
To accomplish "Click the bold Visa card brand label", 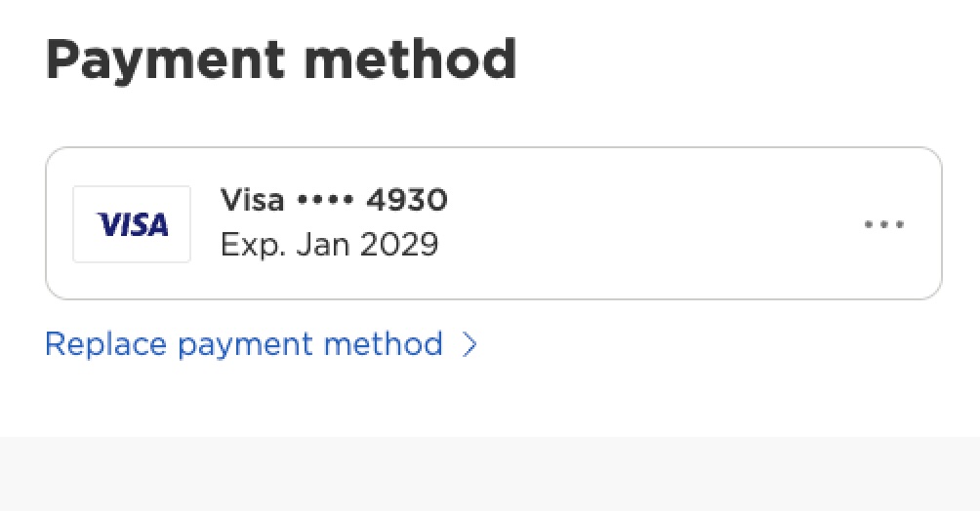I will click(x=252, y=201).
